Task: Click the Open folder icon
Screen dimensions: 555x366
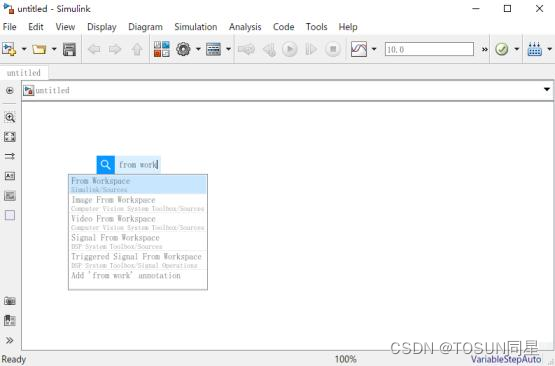Action: click(x=39, y=49)
